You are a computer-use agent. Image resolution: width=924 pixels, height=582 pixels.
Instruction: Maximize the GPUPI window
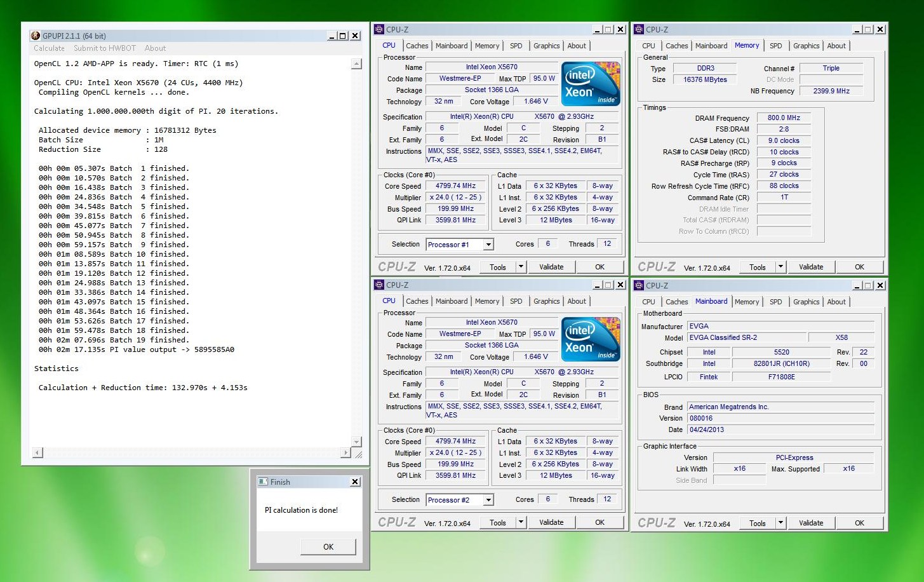tap(343, 36)
